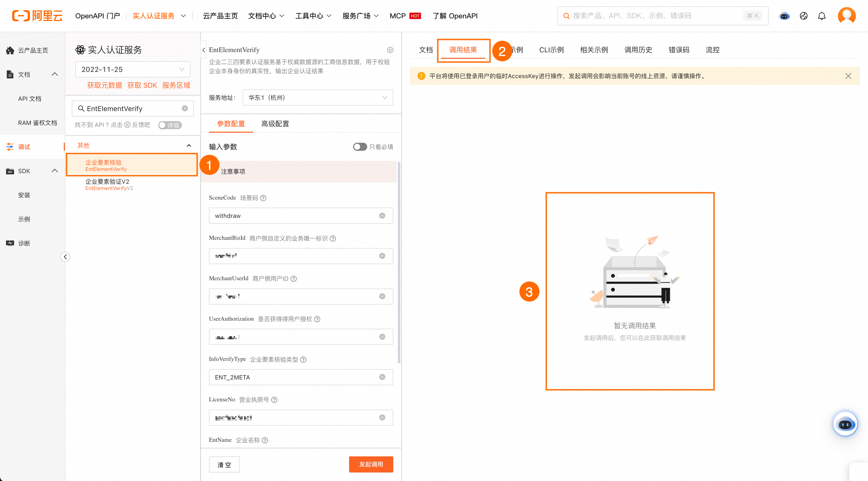868x481 pixels.
Task: Click the 获取 SDK link
Action: [142, 85]
